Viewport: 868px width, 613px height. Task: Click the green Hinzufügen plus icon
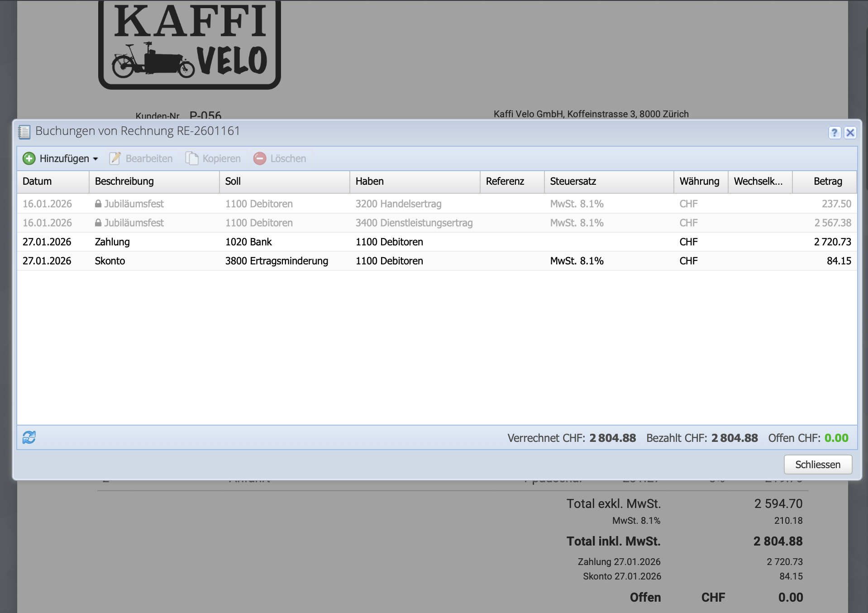coord(29,158)
